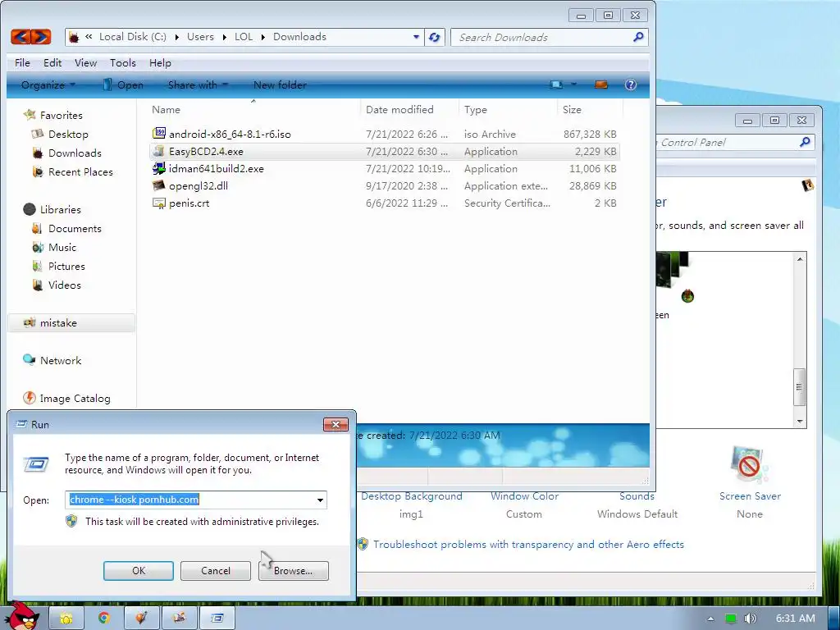Screen dimensions: 840x630
Task: Expand the Organize dropdown
Action: [x=48, y=84]
